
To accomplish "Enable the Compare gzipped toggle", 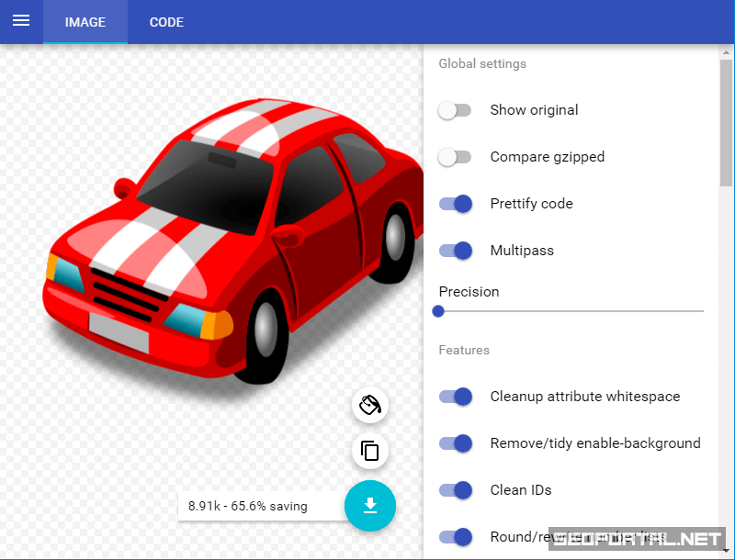I will (455, 157).
